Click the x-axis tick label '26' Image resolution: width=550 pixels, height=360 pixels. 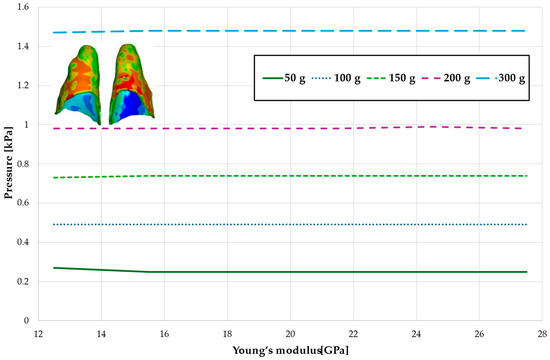click(479, 334)
